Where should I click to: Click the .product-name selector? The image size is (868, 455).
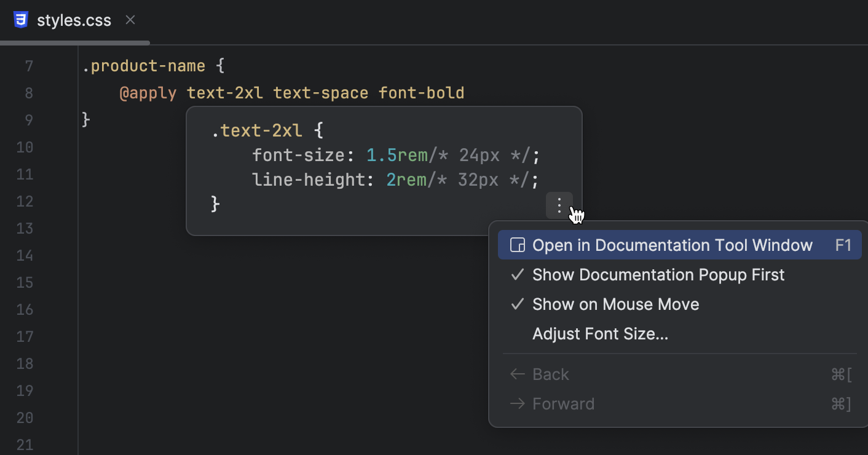tap(144, 66)
